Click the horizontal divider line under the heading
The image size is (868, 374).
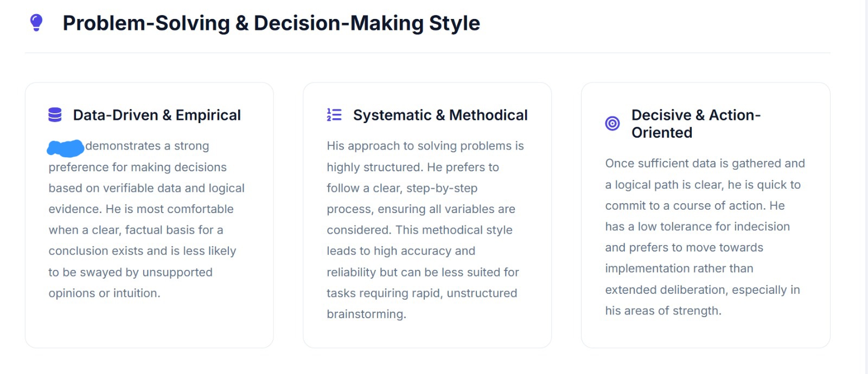[x=427, y=53]
